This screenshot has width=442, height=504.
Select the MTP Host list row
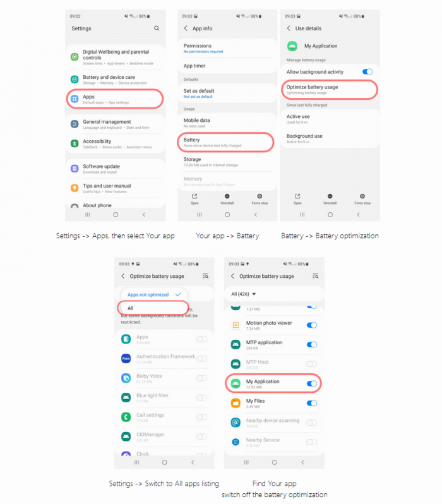(274, 364)
